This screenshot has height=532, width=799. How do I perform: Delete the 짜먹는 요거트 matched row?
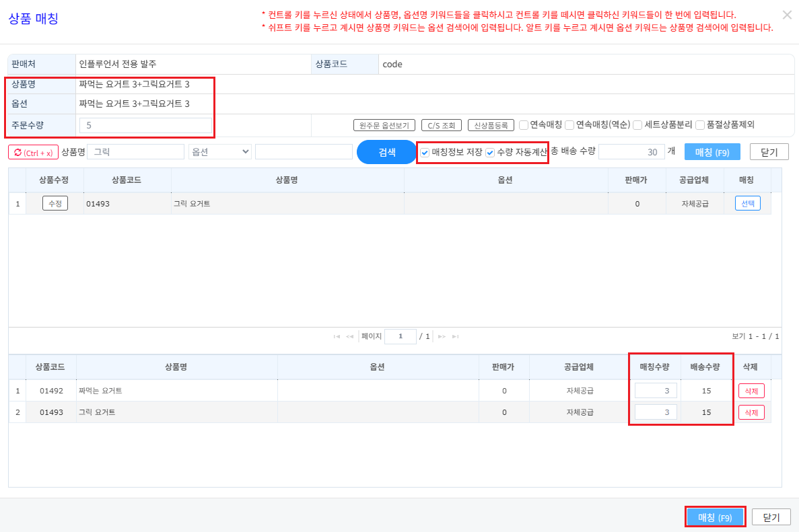[751, 391]
